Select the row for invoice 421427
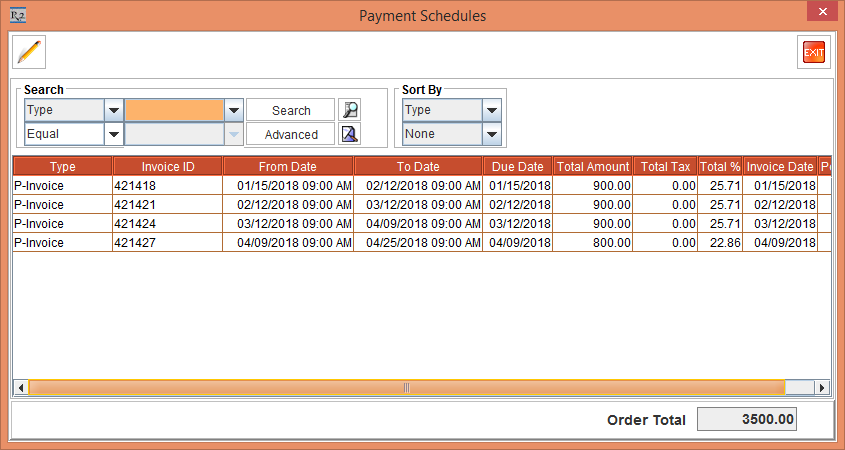The width and height of the screenshot is (845, 450). (167, 243)
